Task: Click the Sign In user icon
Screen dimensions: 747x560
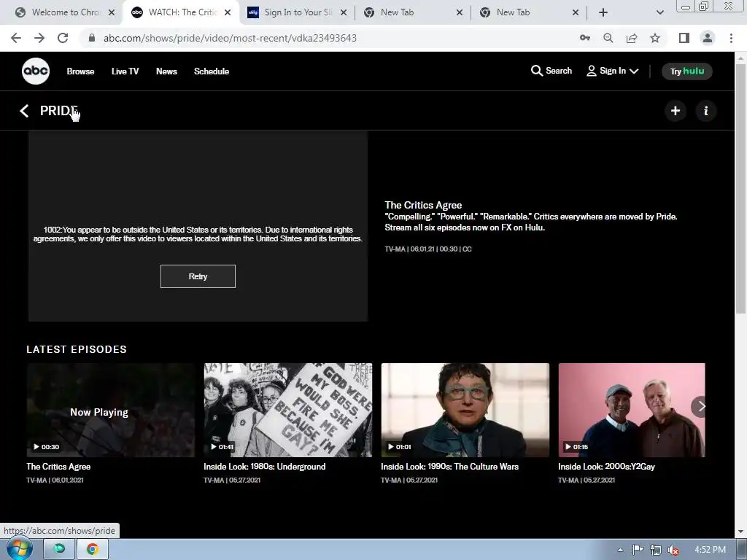Action: (x=591, y=71)
